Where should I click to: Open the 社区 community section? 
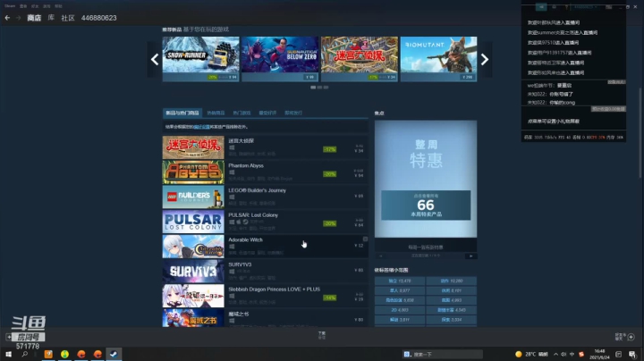pos(68,18)
